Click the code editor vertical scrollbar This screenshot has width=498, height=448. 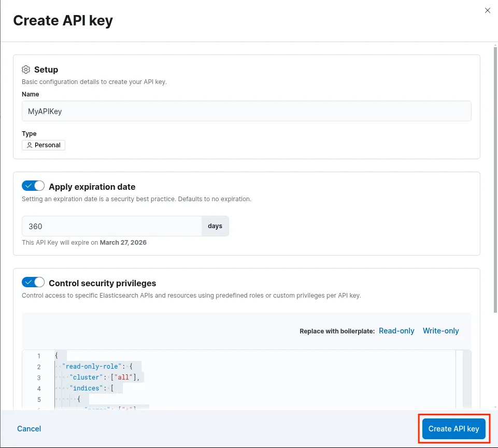point(466,379)
